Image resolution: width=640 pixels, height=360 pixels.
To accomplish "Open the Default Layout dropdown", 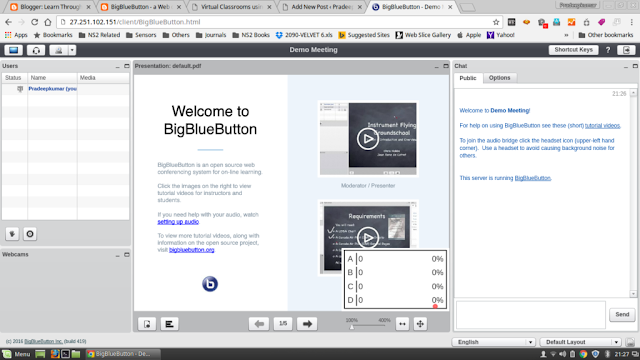I will tap(580, 342).
